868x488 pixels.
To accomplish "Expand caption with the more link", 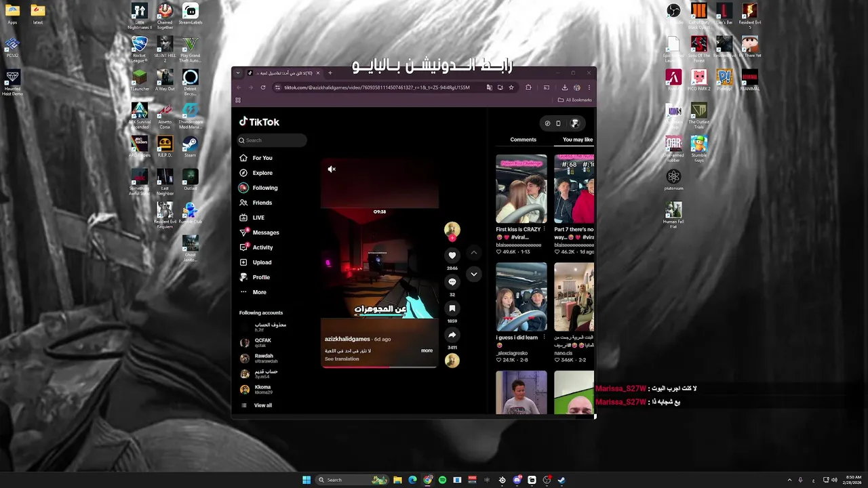I will (x=427, y=350).
